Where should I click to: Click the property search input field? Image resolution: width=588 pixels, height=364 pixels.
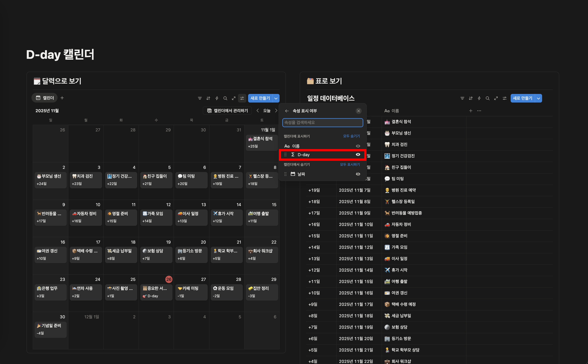pyautogui.click(x=323, y=122)
